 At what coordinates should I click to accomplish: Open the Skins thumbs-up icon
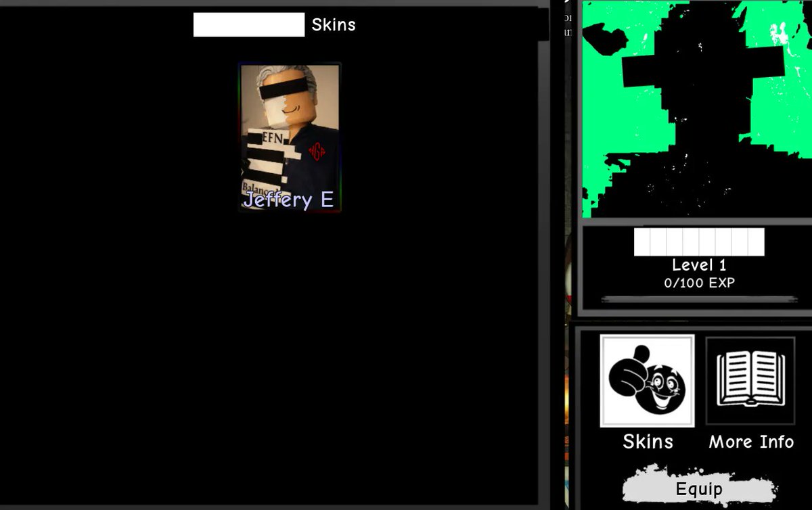click(647, 381)
